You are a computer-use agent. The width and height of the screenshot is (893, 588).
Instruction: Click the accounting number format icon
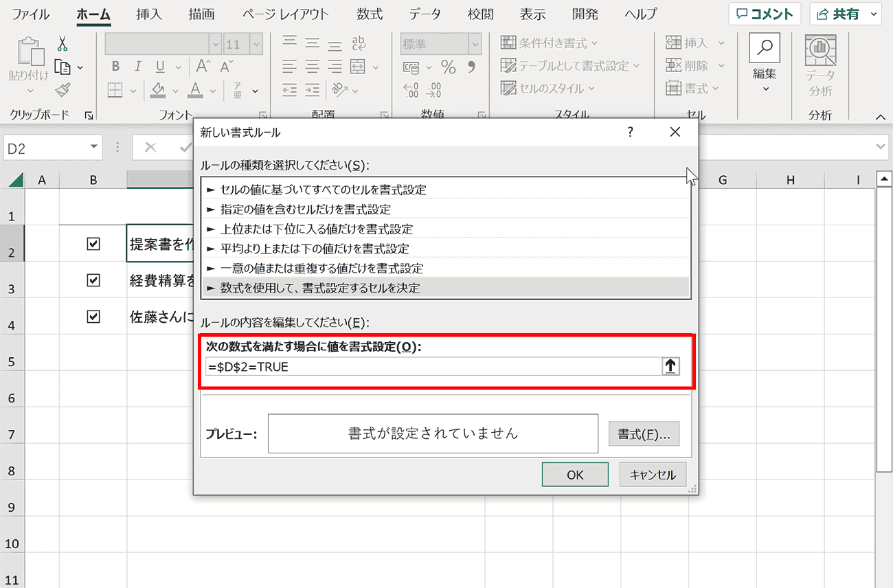(411, 67)
